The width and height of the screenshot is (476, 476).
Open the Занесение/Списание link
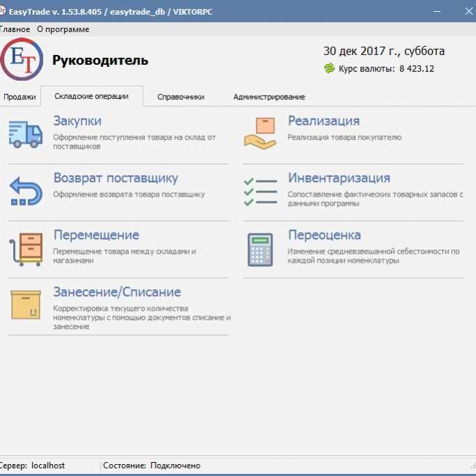pos(117,292)
